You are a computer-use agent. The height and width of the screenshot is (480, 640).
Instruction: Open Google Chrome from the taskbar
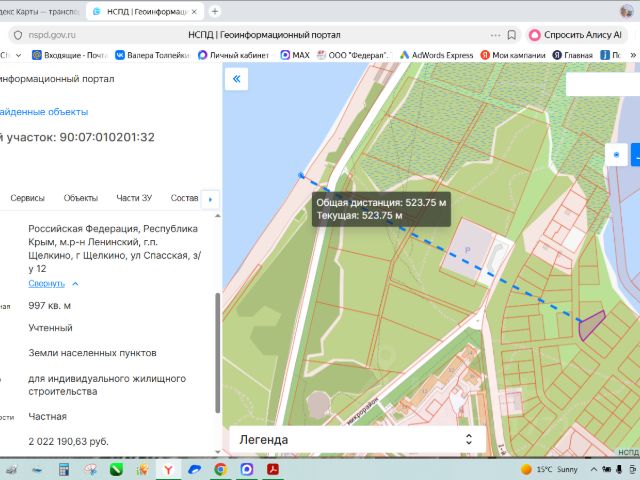pyautogui.click(x=220, y=470)
